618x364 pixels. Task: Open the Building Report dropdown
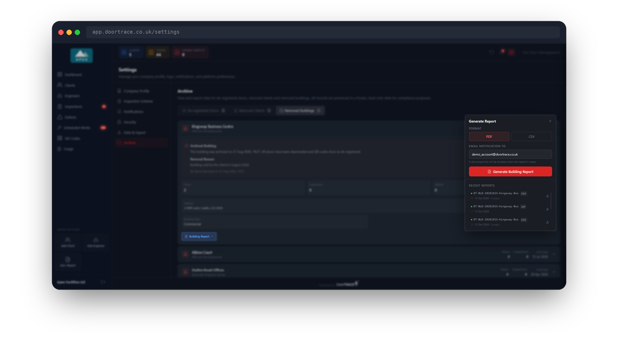[x=199, y=236]
